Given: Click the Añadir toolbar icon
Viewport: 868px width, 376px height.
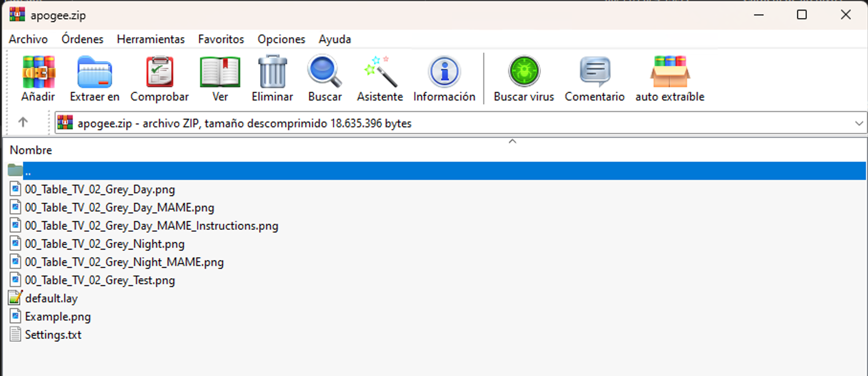Looking at the screenshot, I should click(38, 73).
